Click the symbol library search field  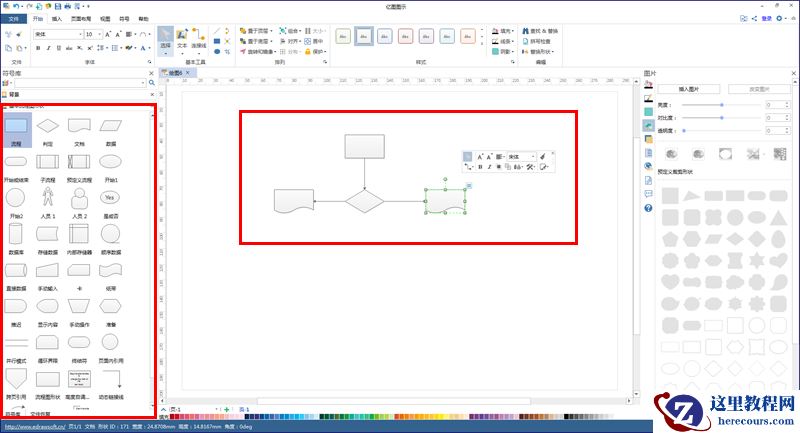pos(80,83)
